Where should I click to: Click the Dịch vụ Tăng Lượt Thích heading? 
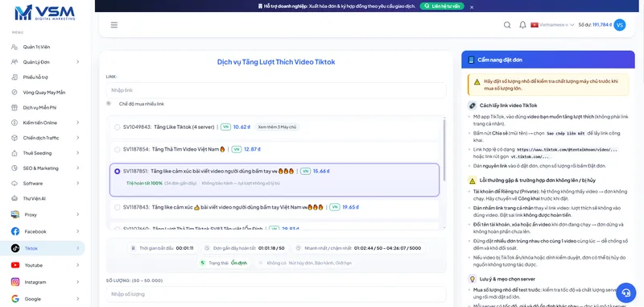point(276,62)
